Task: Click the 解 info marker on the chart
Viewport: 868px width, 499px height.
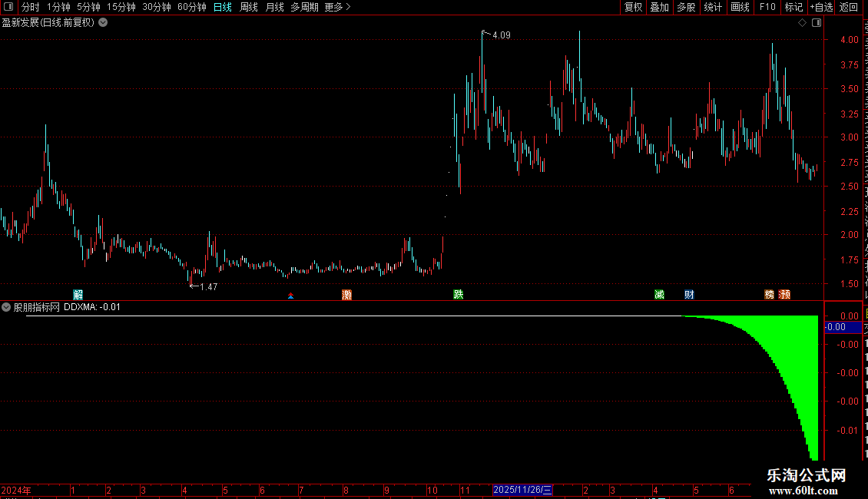Action: pos(78,294)
